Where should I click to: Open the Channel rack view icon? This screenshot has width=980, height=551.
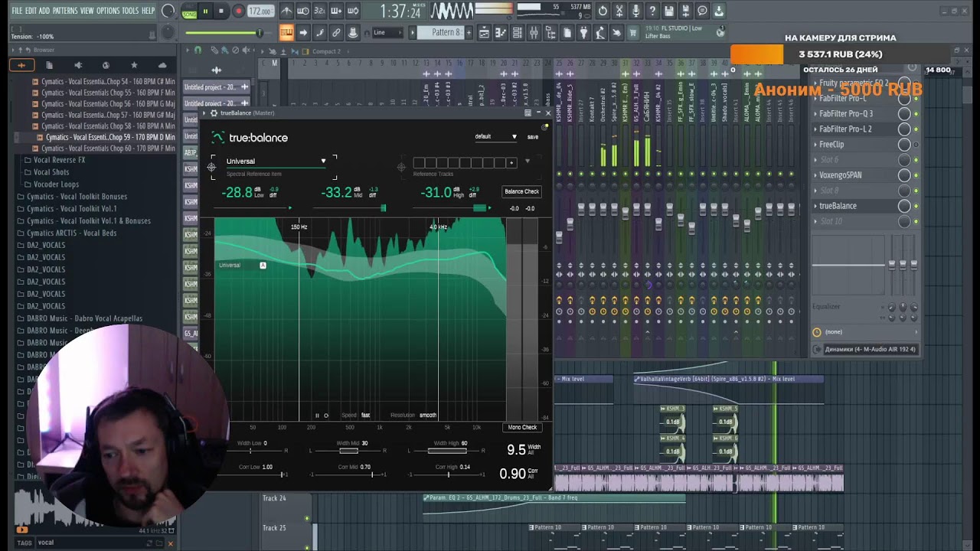tap(518, 32)
